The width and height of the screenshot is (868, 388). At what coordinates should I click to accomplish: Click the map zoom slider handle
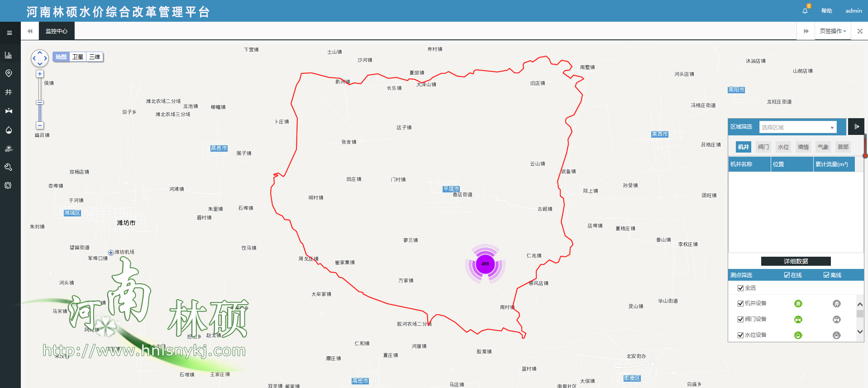point(40,102)
